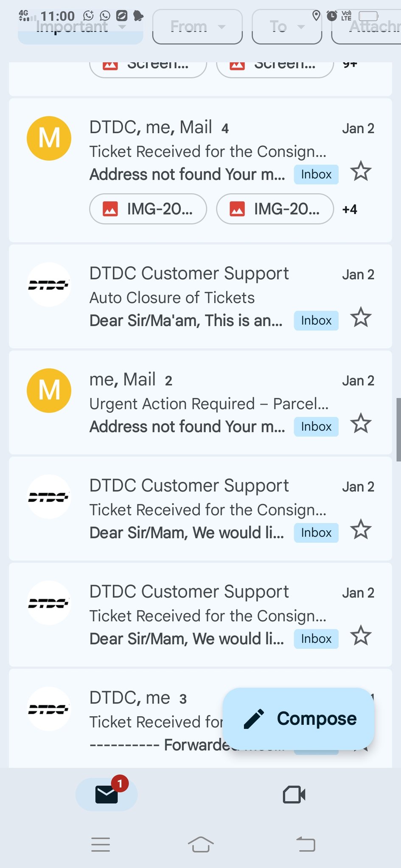Screen dimensions: 401x868
Task: Open the first IMG-20 attachment chip
Action: [148, 209]
